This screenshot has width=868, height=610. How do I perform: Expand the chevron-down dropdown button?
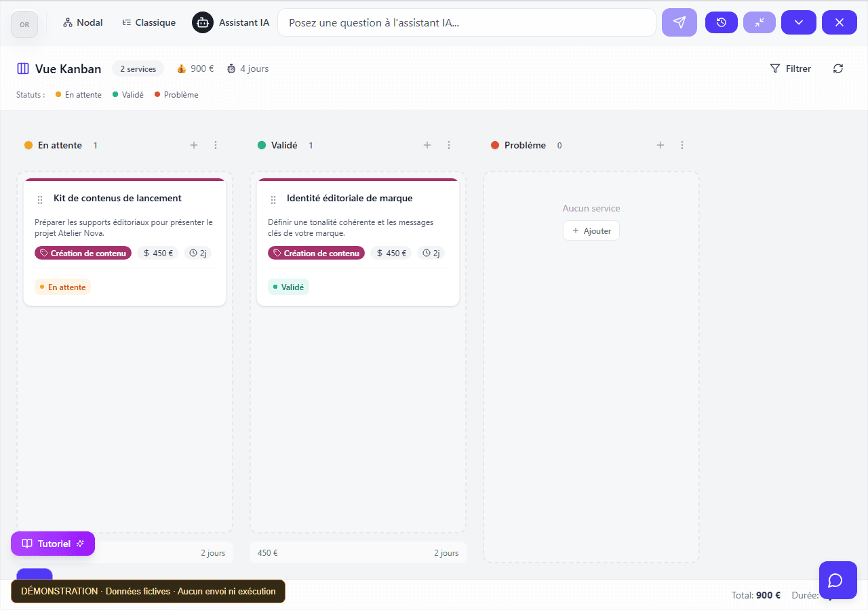799,22
